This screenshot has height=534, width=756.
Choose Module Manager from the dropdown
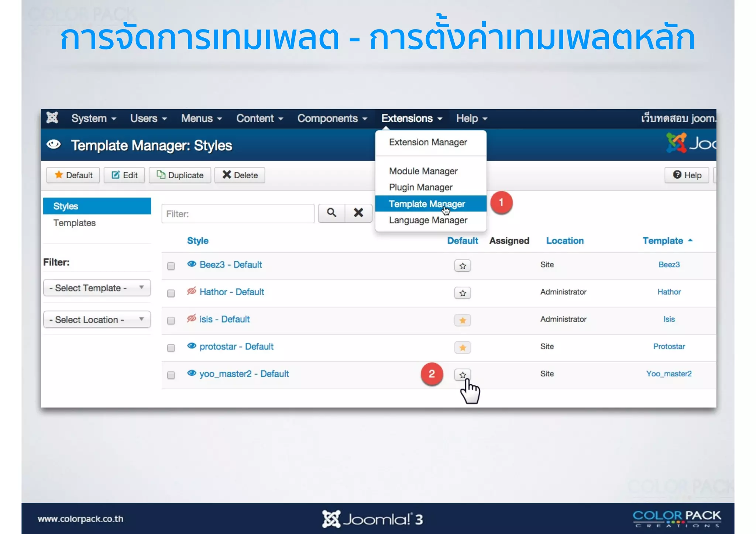tap(423, 171)
